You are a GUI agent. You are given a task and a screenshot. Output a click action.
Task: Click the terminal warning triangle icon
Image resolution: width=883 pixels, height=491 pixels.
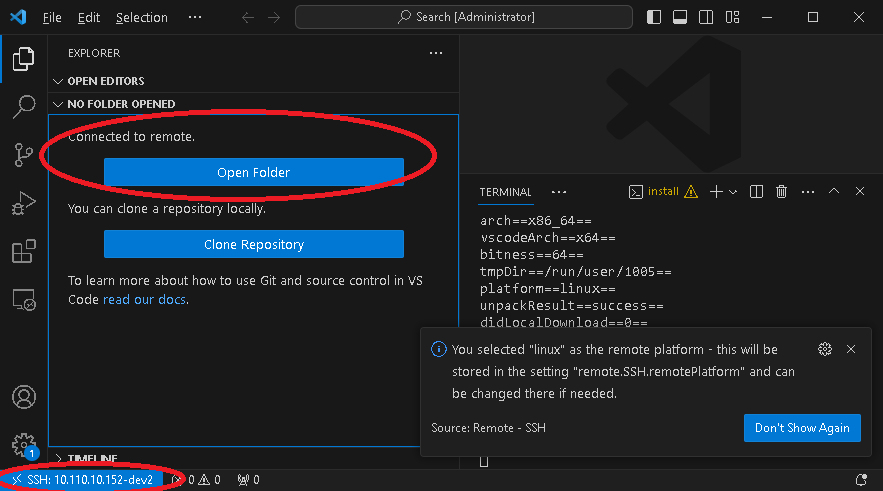[691, 192]
